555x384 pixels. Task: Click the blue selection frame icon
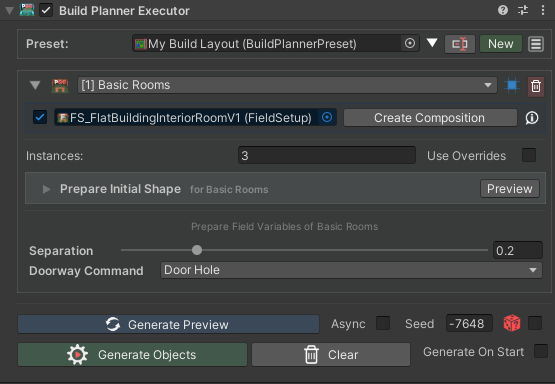pos(512,86)
